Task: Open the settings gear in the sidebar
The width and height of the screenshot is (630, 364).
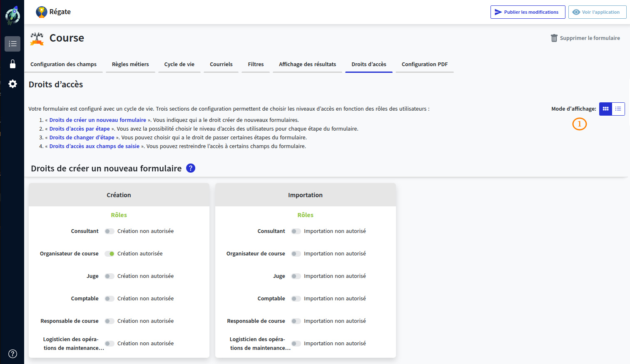Action: click(x=12, y=84)
